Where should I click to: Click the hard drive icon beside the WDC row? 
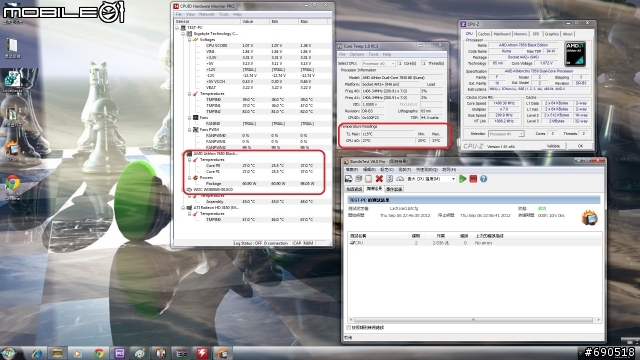(189, 189)
